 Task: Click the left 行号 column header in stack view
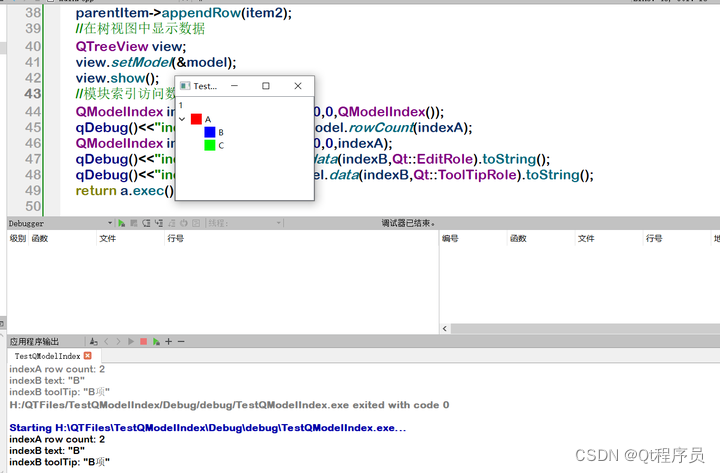(x=176, y=238)
